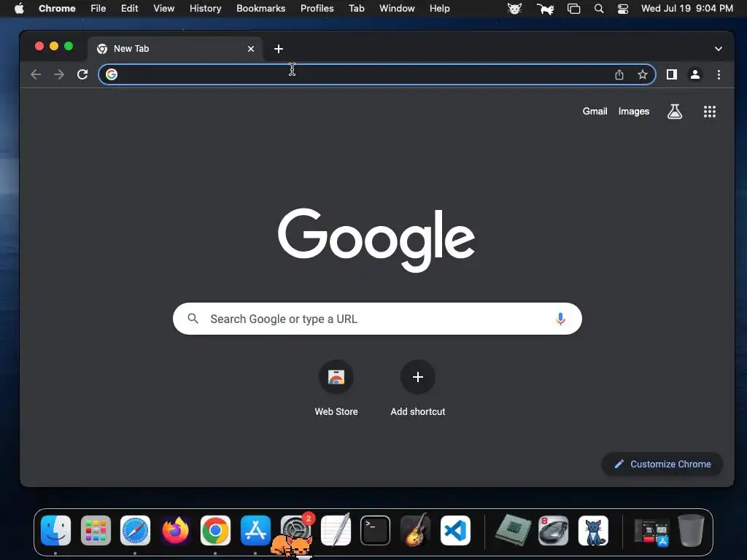Share this page using the share icon

[619, 74]
